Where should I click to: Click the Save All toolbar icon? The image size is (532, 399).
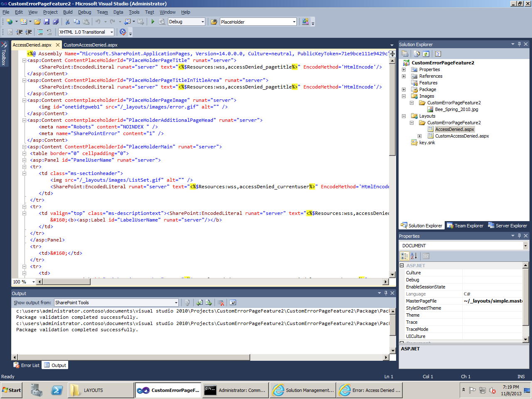(x=56, y=22)
